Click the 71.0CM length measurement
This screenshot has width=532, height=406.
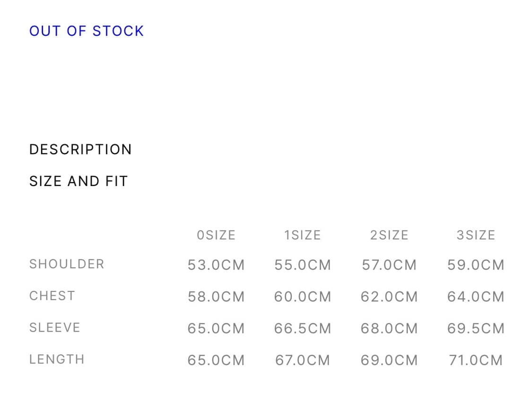coord(476,360)
